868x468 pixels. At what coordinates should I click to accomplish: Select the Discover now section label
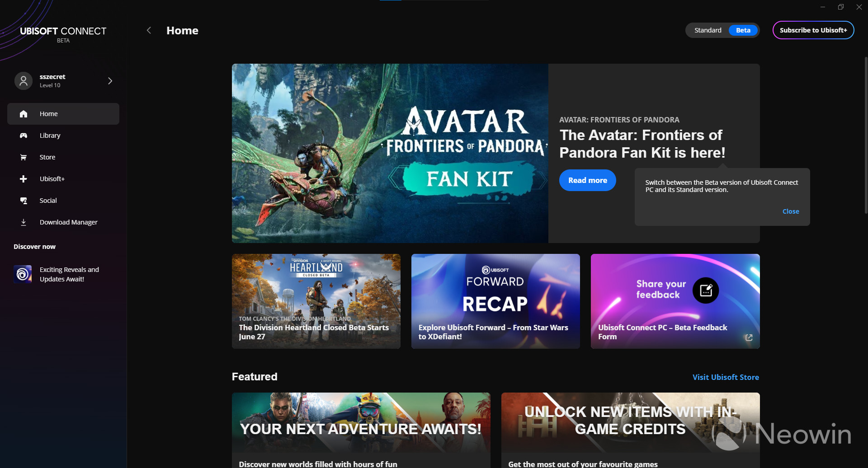[x=34, y=246]
